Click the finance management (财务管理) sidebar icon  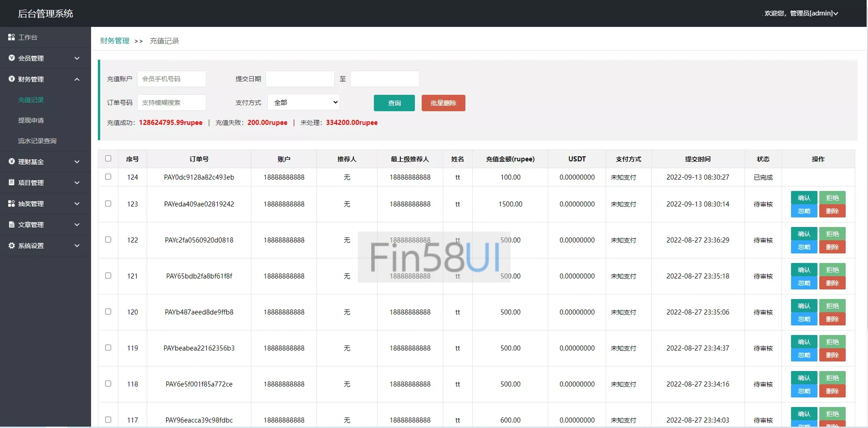(x=11, y=79)
